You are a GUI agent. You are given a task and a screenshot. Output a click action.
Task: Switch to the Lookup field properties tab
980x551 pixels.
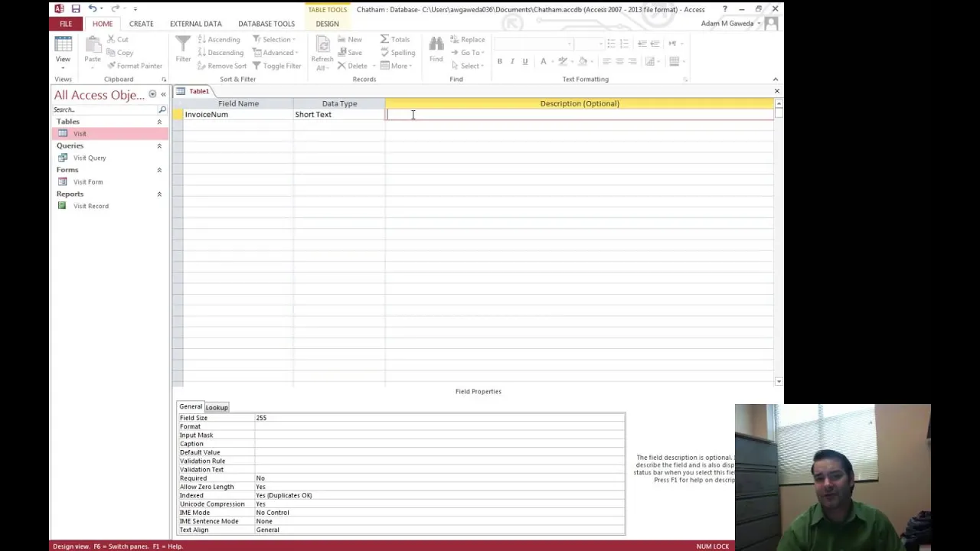click(217, 407)
